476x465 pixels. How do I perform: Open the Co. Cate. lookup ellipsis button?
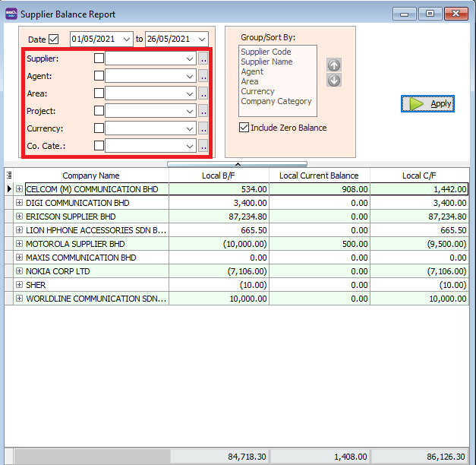[203, 146]
